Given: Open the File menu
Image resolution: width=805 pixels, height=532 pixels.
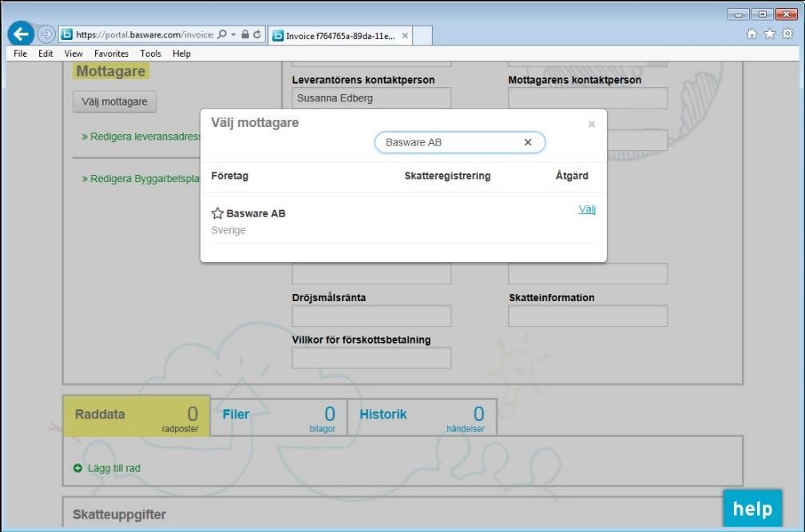Looking at the screenshot, I should 21,54.
